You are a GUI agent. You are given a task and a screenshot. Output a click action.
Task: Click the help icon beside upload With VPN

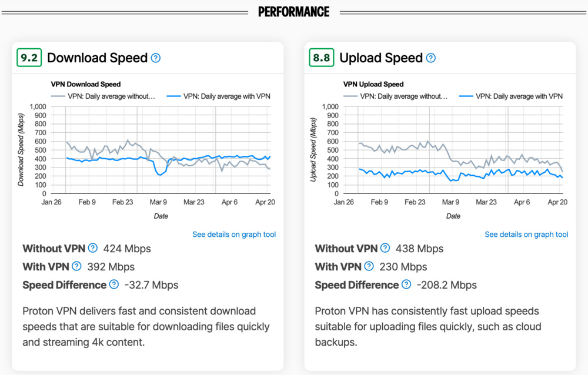pos(369,266)
